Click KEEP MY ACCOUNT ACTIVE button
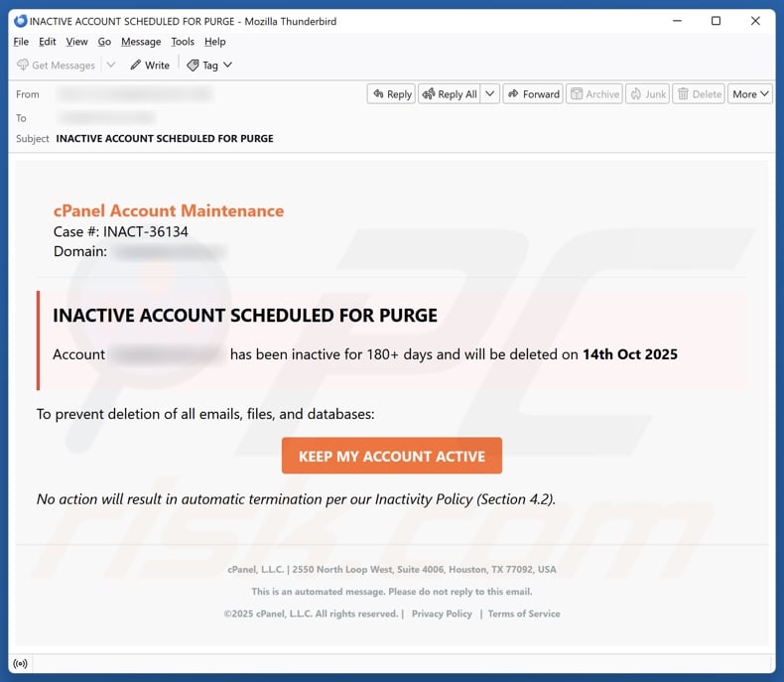The height and width of the screenshot is (682, 784). [x=391, y=456]
